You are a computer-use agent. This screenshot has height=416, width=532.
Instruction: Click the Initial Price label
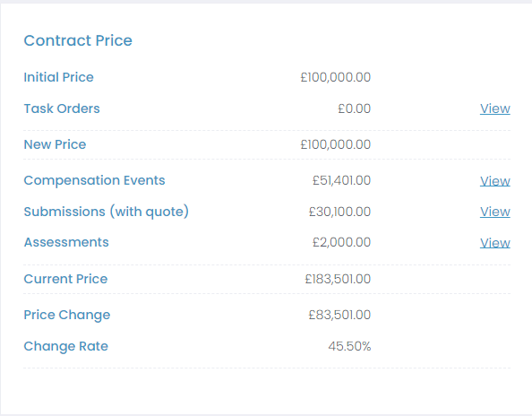(58, 77)
